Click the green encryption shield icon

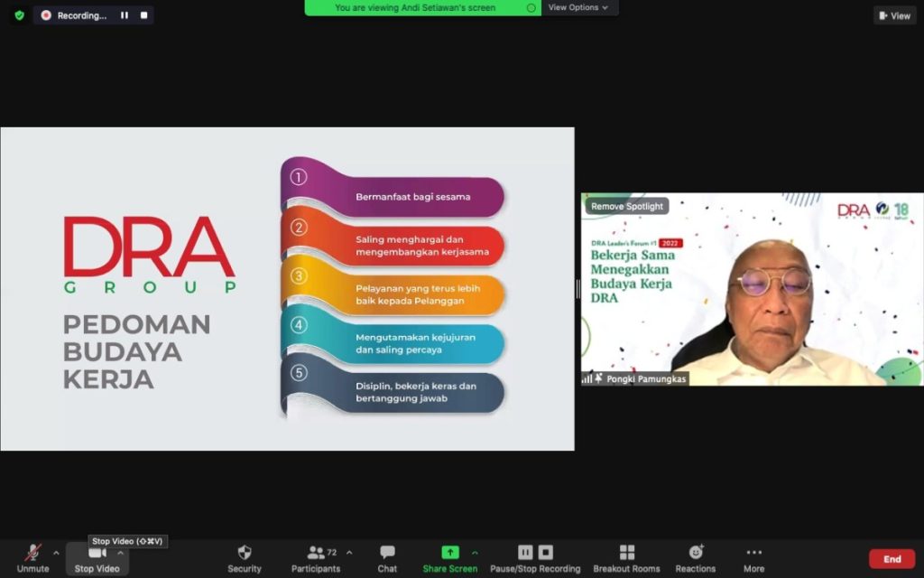point(19,15)
